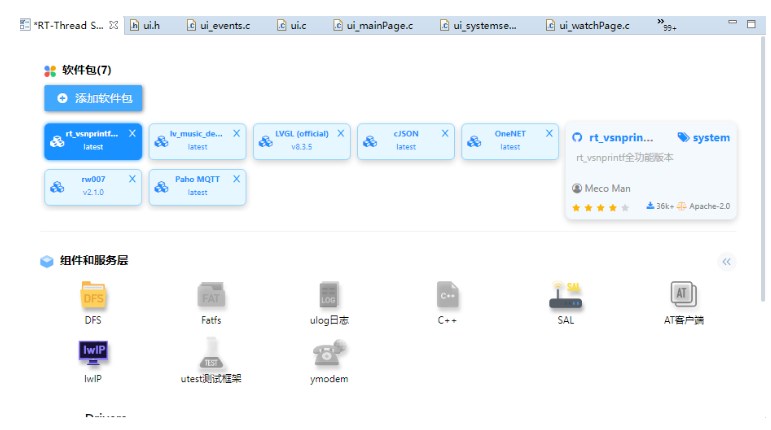This screenshot has width=771, height=430.
Task: Click the 组件和服务层 heading text
Action: point(94,260)
